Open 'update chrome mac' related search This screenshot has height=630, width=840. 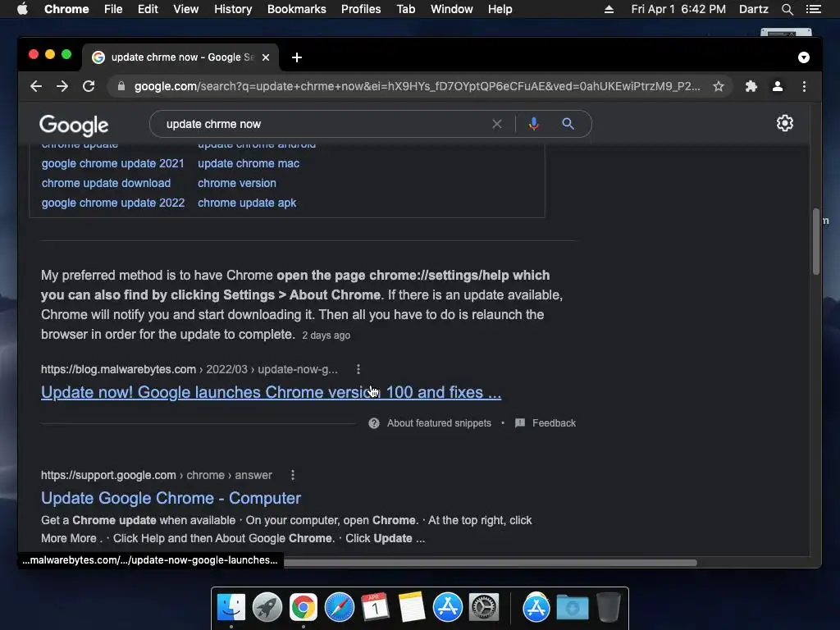click(249, 163)
